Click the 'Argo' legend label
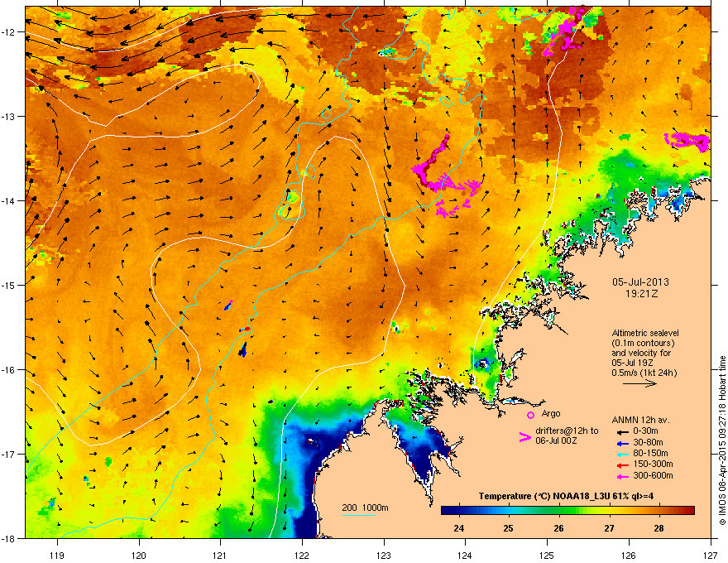The height and width of the screenshot is (563, 728). tap(551, 413)
